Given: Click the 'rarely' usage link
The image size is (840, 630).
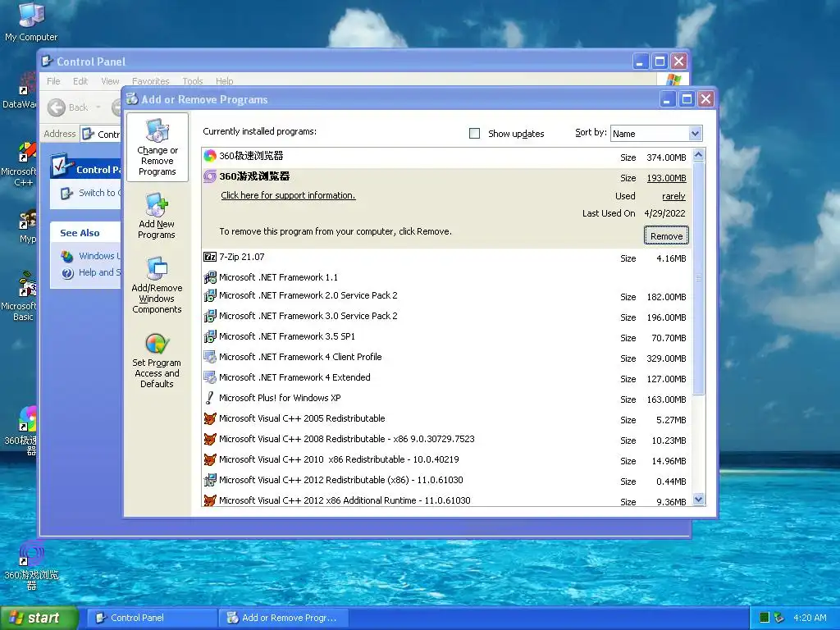Looking at the screenshot, I should click(673, 196).
